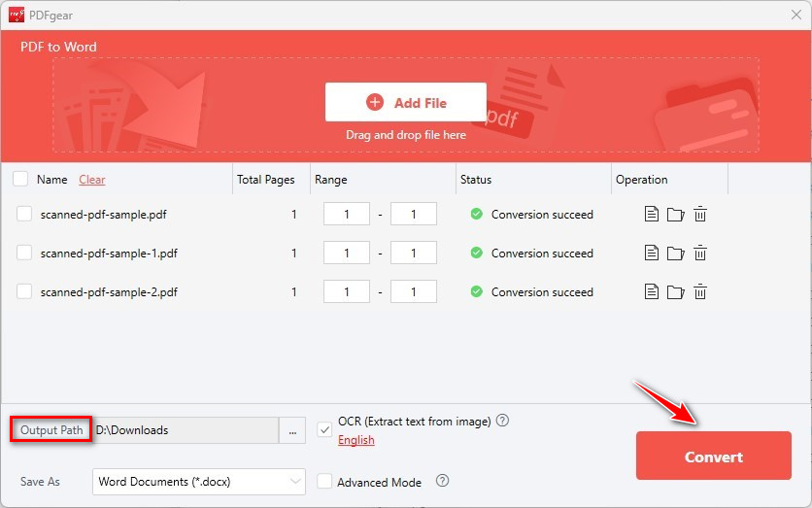Click the PDF to Word heading
This screenshot has height=508, width=812.
(x=58, y=47)
